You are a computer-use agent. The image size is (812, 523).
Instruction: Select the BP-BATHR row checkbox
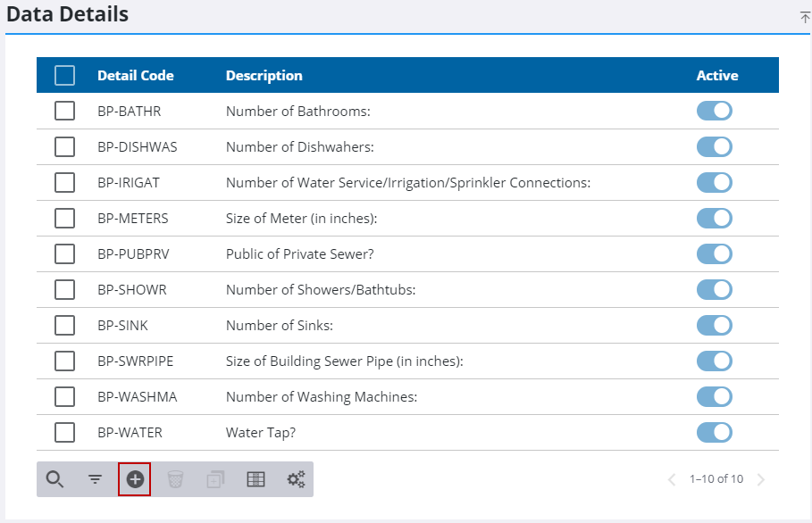[x=64, y=111]
